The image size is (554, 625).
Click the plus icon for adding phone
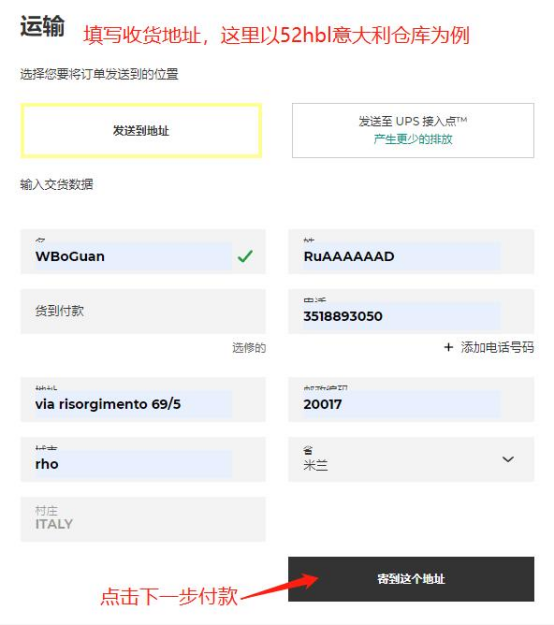(448, 347)
